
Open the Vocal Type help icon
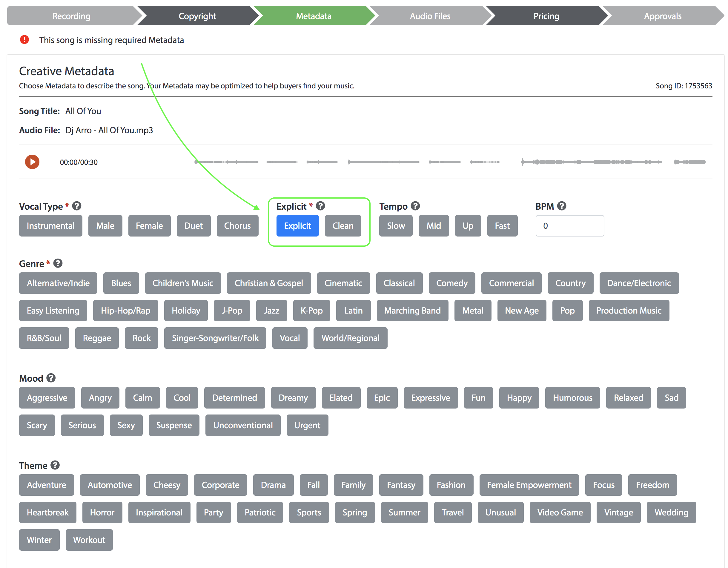77,206
